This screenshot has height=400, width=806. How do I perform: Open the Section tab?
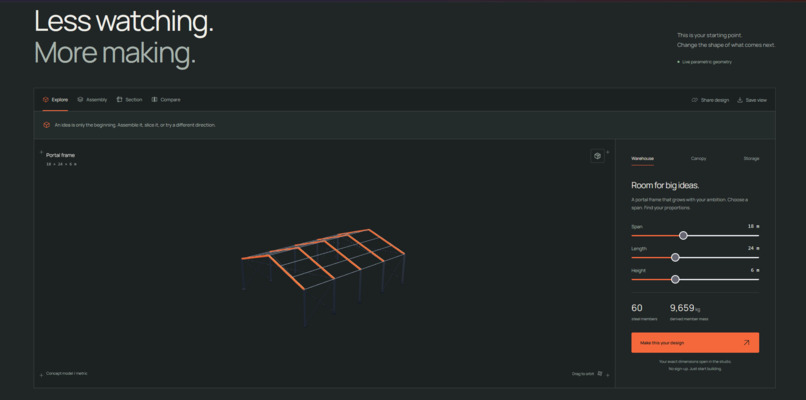pyautogui.click(x=130, y=100)
